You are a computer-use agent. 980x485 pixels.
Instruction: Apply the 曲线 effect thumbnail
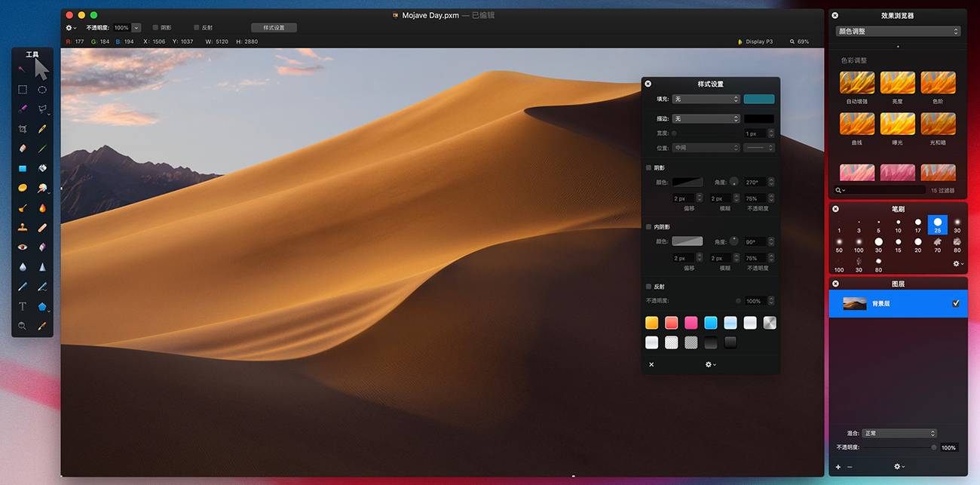tap(857, 124)
